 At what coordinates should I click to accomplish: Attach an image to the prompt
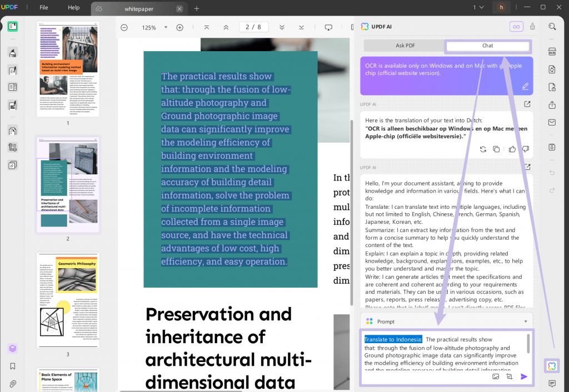(496, 377)
